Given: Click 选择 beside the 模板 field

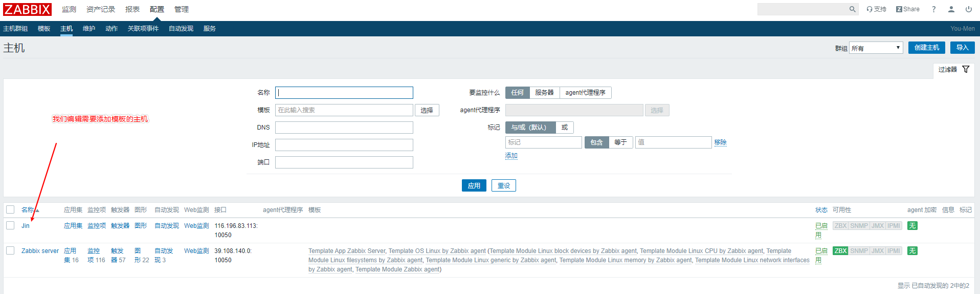Looking at the screenshot, I should (x=427, y=110).
